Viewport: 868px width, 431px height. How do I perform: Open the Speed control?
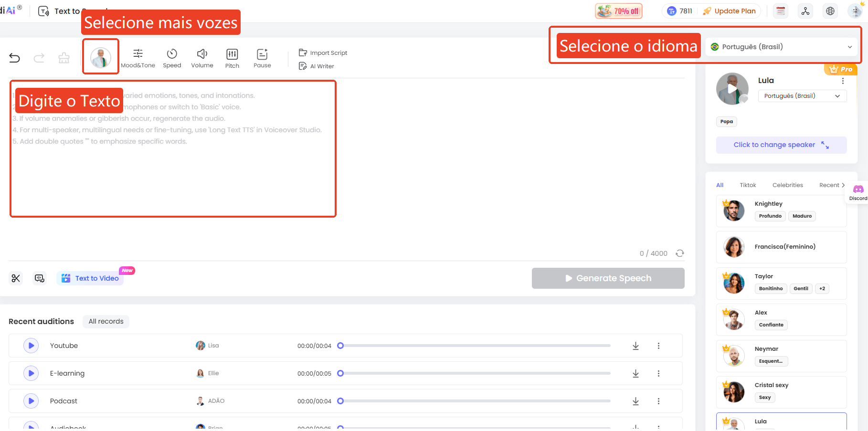tap(172, 58)
